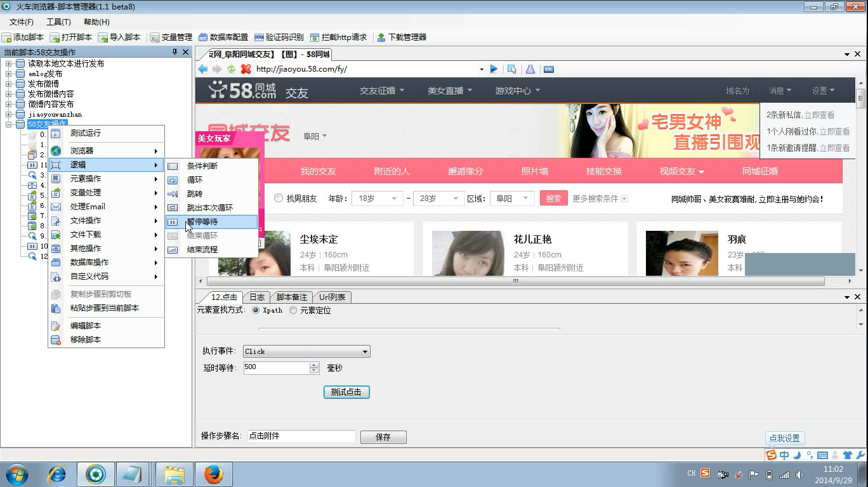Switch to the Url列表 tab
This screenshot has width=868, height=487.
coord(332,297)
